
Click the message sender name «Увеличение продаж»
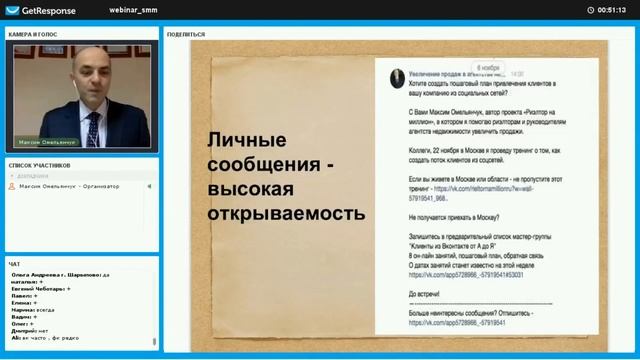coord(457,74)
